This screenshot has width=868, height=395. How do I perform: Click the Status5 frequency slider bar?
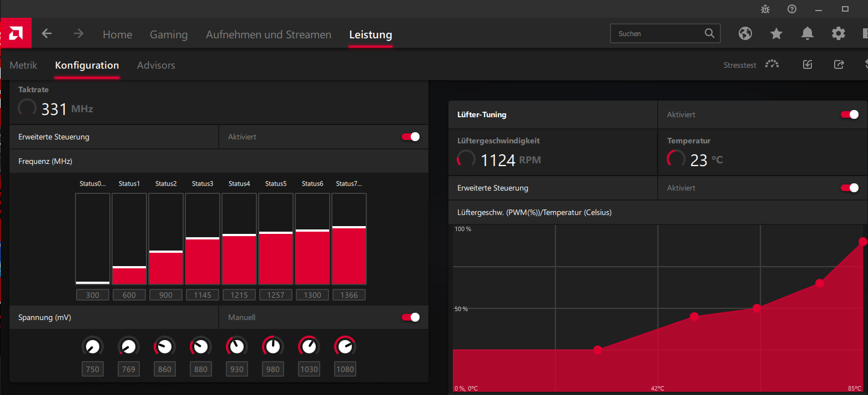point(276,239)
